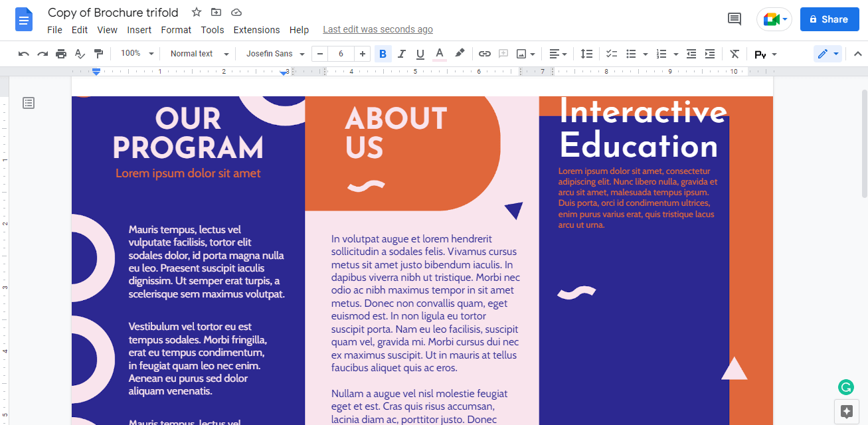Open the Extensions menu

point(256,30)
